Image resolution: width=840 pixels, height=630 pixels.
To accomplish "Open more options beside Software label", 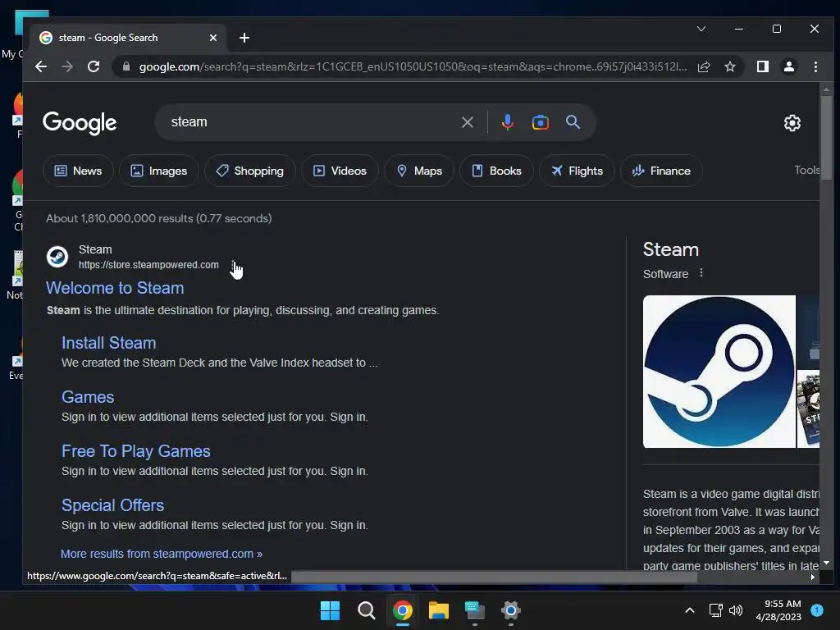I will 701,273.
